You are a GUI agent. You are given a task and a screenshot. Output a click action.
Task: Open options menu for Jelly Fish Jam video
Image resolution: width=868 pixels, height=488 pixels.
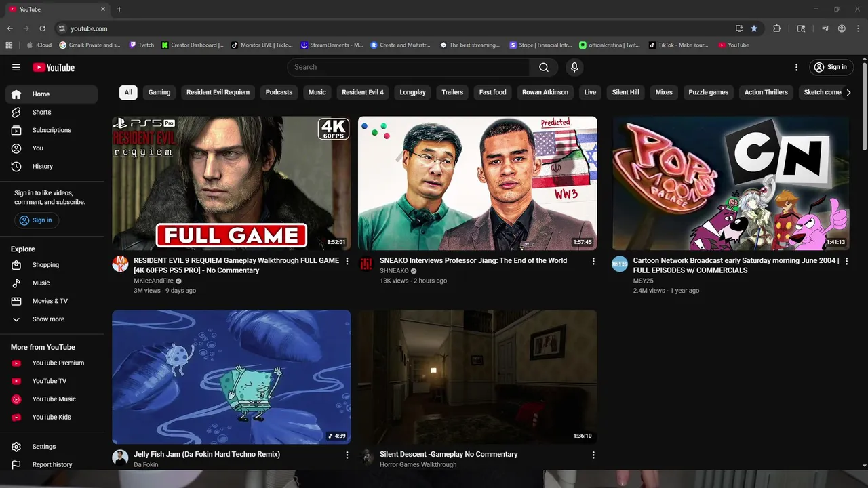(x=347, y=455)
